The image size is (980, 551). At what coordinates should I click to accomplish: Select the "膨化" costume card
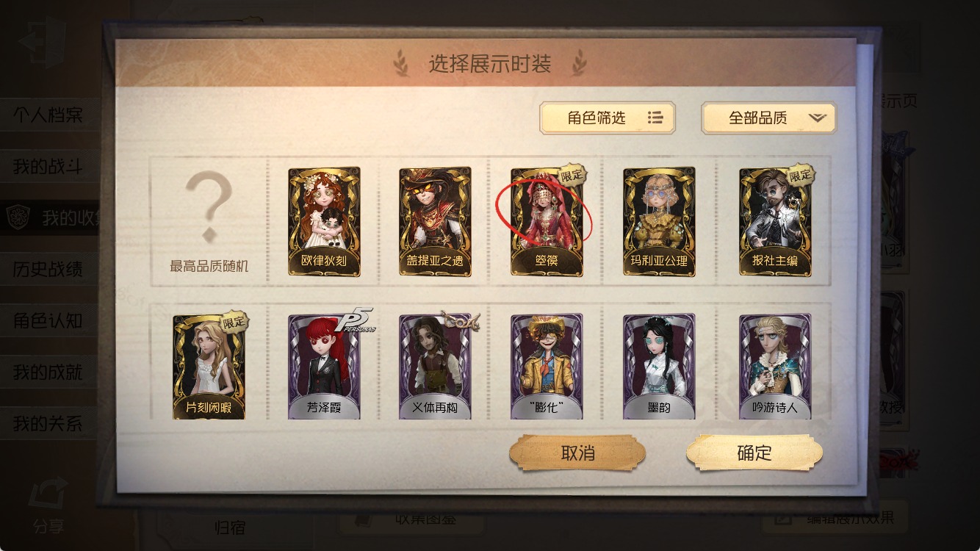click(547, 367)
